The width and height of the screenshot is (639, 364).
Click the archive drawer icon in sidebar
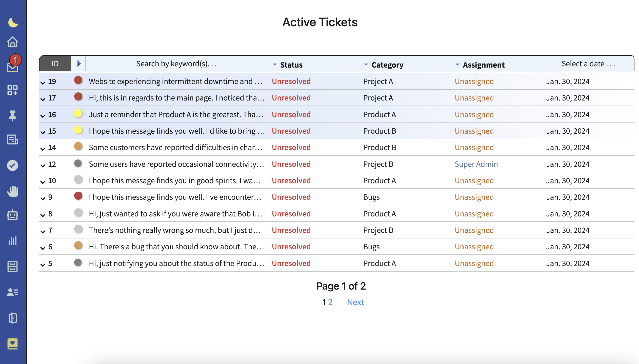coord(12,266)
